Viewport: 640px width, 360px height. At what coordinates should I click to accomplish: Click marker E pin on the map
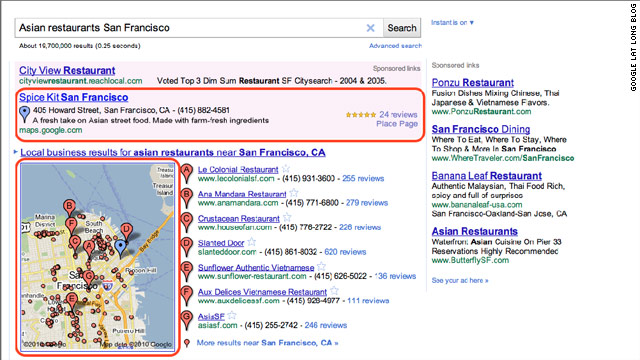point(72,302)
